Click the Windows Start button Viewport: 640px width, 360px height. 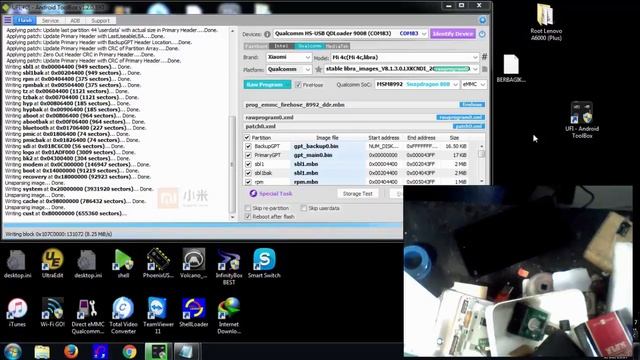pos(13,351)
